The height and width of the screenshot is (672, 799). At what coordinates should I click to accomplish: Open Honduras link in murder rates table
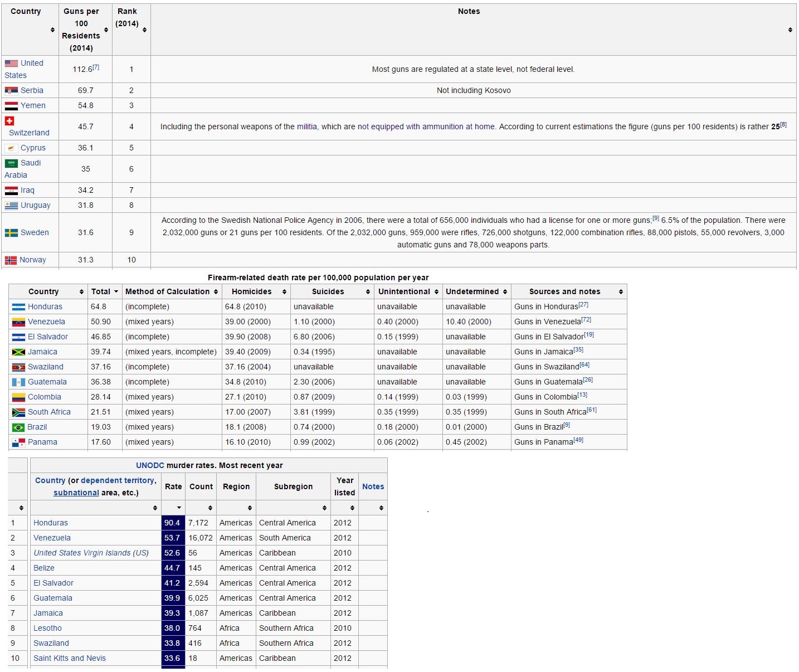click(51, 523)
